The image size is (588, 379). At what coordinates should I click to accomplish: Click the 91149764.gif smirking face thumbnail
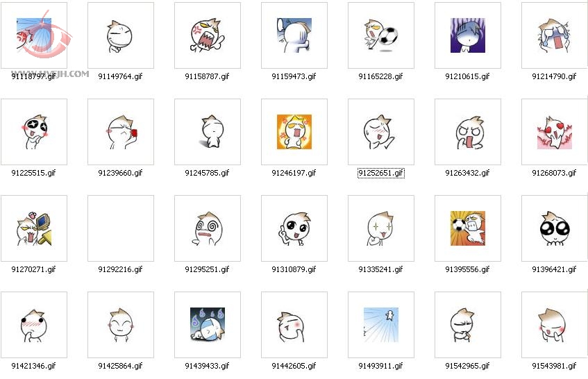pos(121,35)
